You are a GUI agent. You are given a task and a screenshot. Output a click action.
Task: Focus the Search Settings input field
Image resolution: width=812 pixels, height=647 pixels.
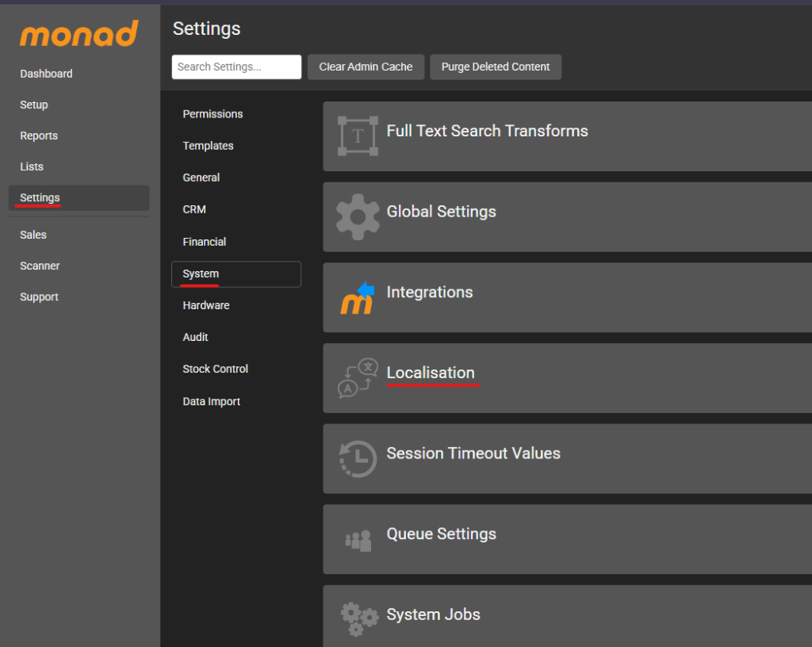tap(236, 67)
